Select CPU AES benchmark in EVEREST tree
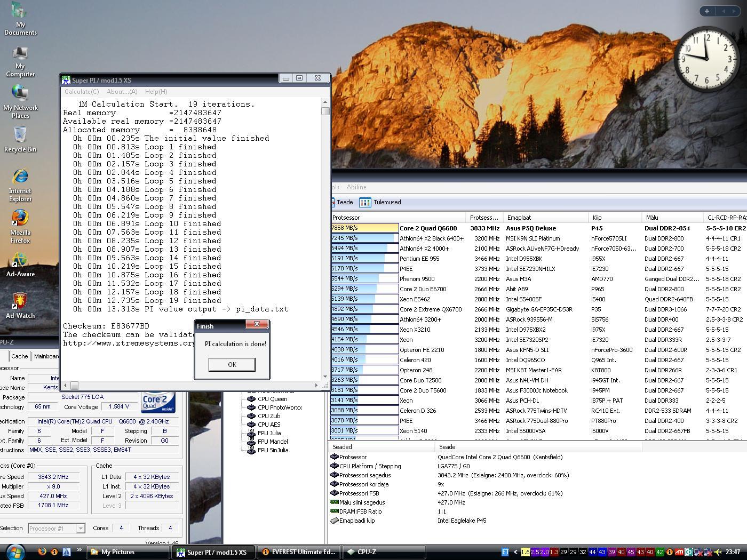The width and height of the screenshot is (747, 560). coord(268,425)
